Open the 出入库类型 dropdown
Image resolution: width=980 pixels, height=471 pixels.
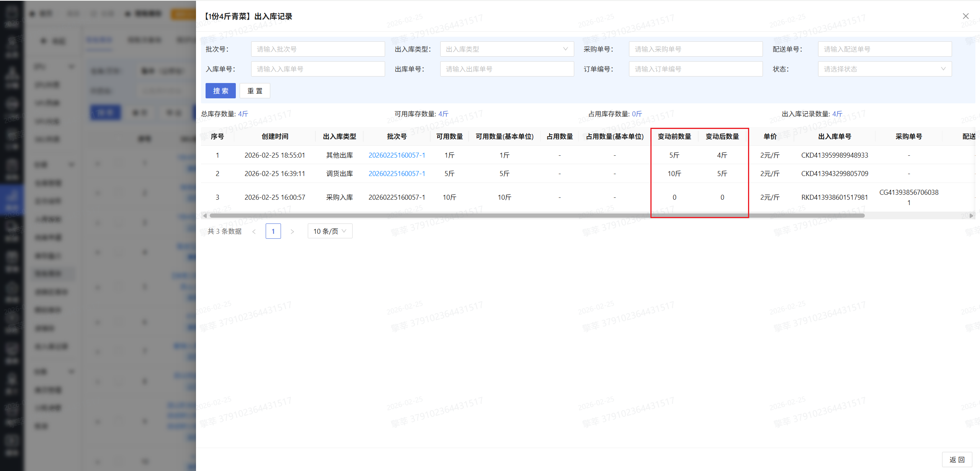506,49
